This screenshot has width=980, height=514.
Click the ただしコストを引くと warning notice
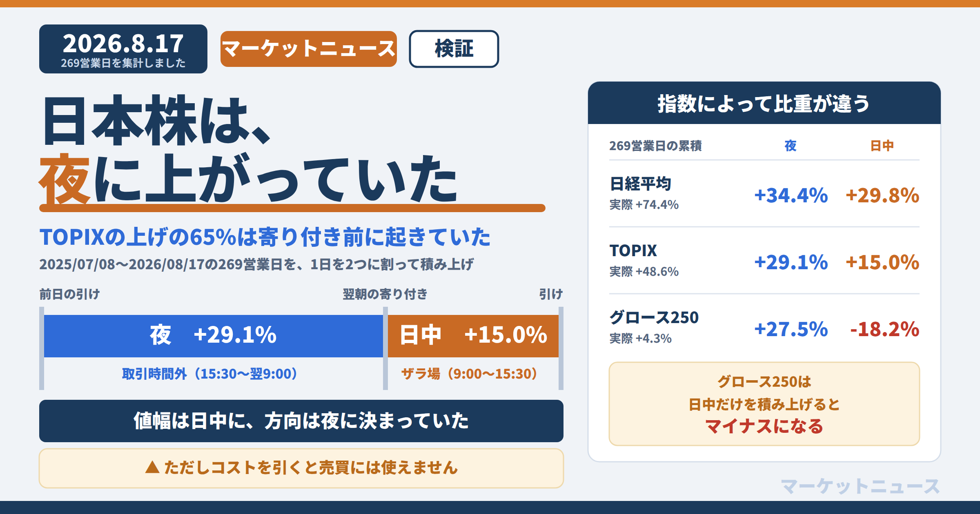pyautogui.click(x=301, y=468)
